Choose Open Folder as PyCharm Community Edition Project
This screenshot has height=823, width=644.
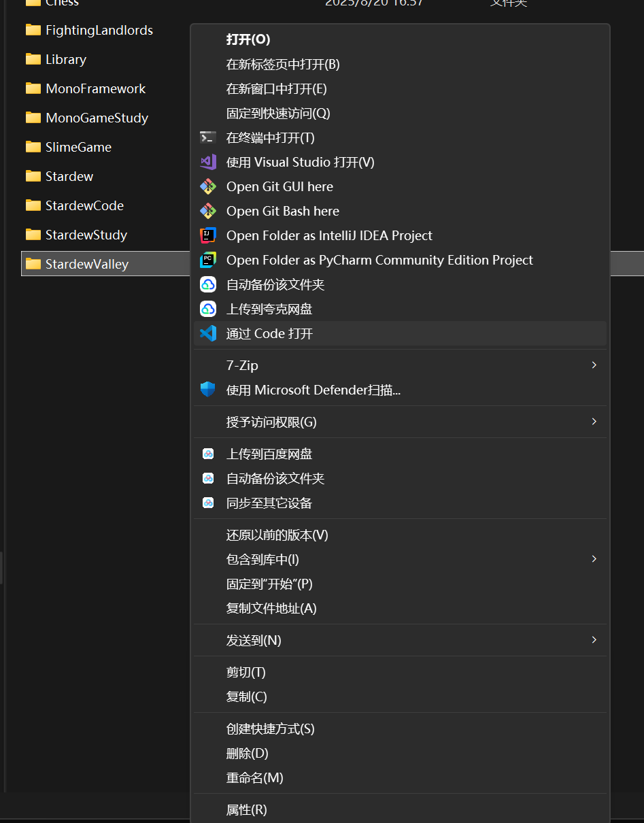pos(400,260)
